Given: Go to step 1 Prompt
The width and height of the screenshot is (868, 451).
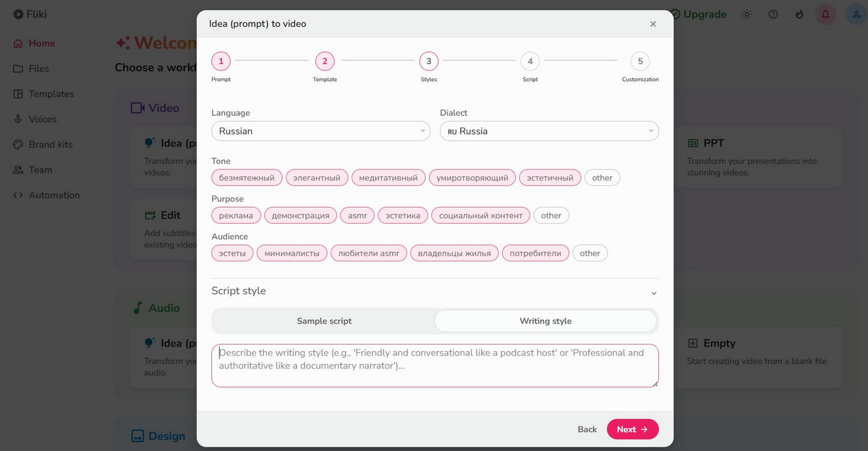Looking at the screenshot, I should coord(221,62).
